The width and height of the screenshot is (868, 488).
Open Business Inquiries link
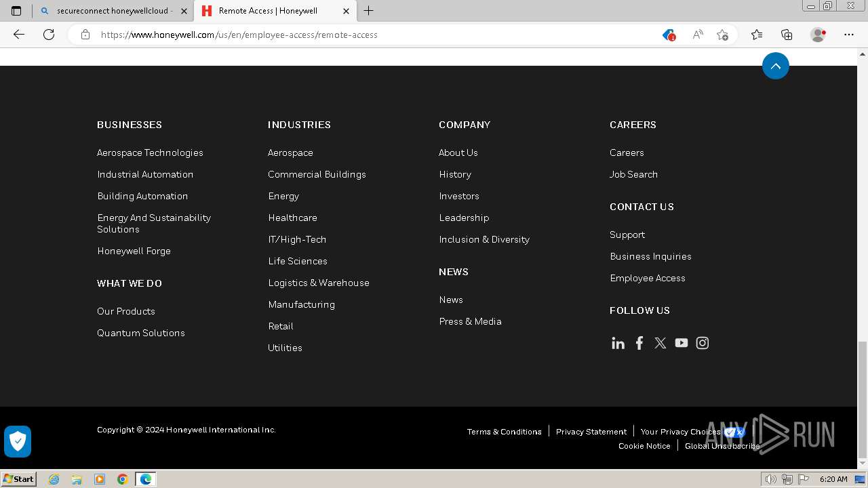pyautogui.click(x=650, y=256)
